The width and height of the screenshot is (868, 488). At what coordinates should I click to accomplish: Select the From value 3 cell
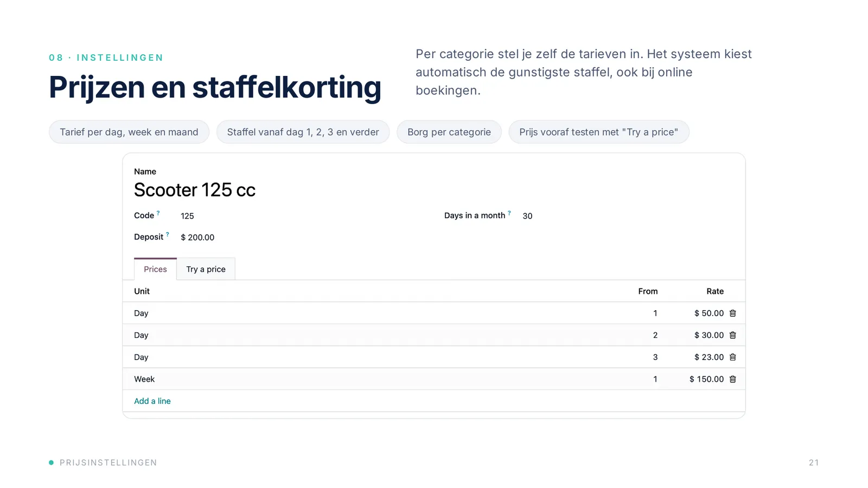(x=655, y=357)
